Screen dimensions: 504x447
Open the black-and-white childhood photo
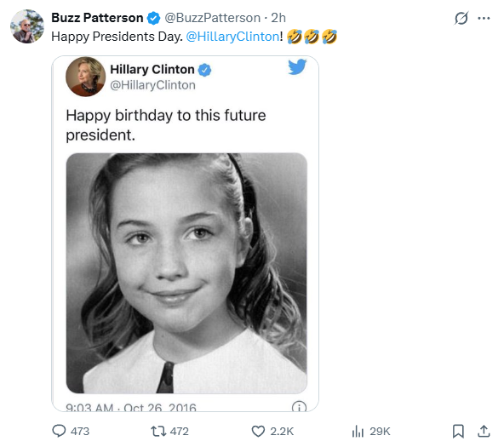click(x=186, y=273)
